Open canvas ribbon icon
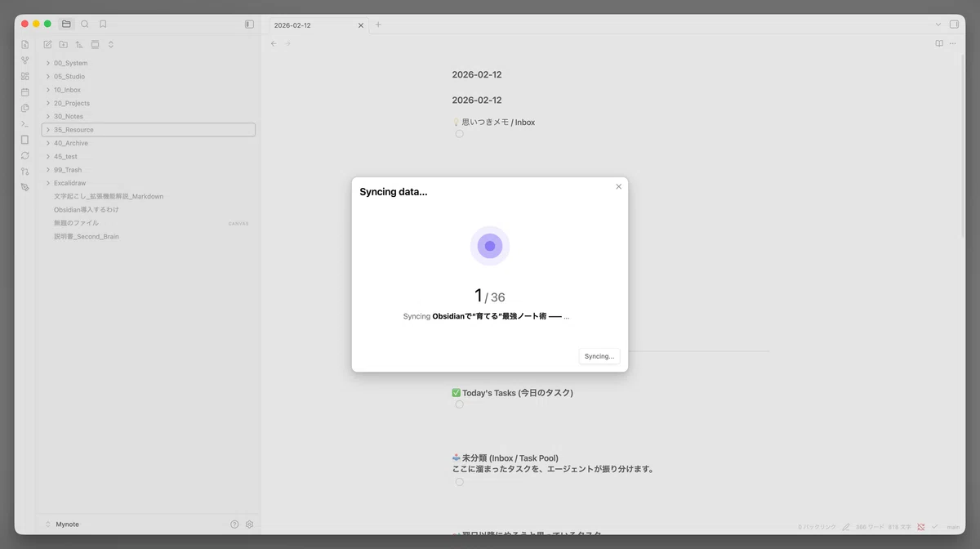980x549 pixels. [25, 76]
